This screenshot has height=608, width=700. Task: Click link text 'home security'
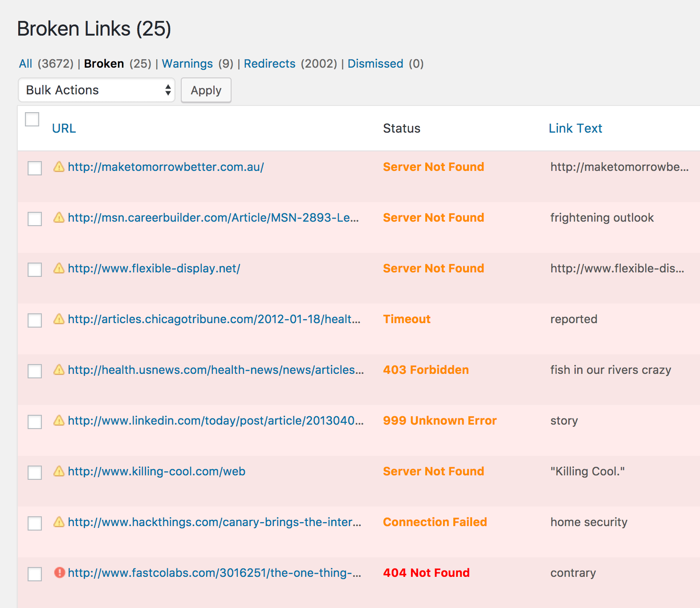[589, 522]
